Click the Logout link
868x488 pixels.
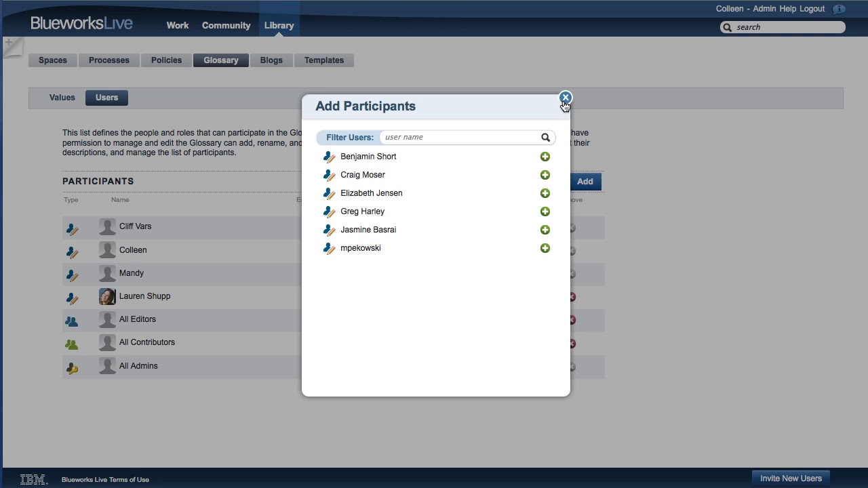812,9
